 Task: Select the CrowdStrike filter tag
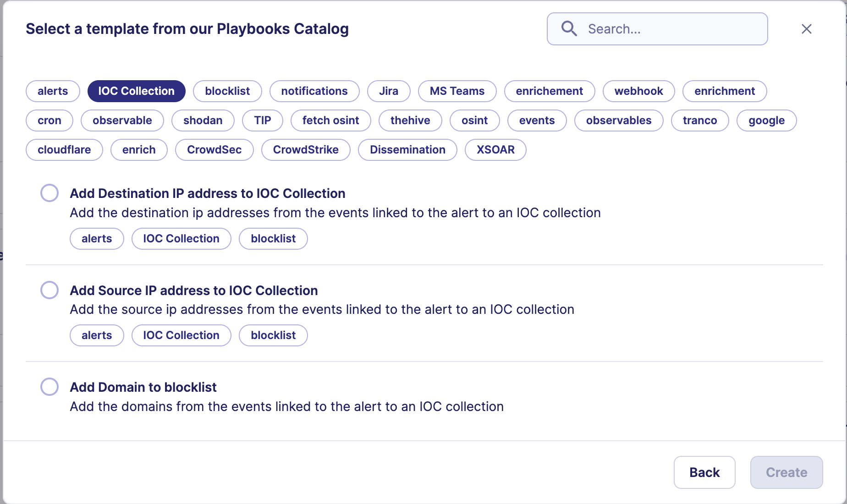tap(306, 149)
